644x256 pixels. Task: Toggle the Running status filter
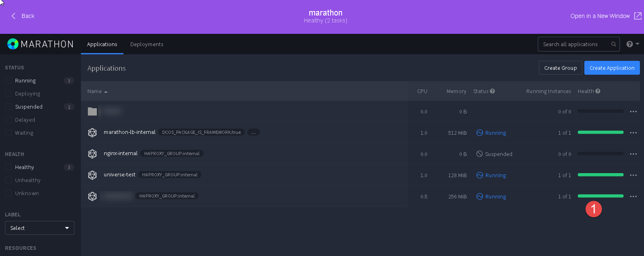[x=8, y=81]
